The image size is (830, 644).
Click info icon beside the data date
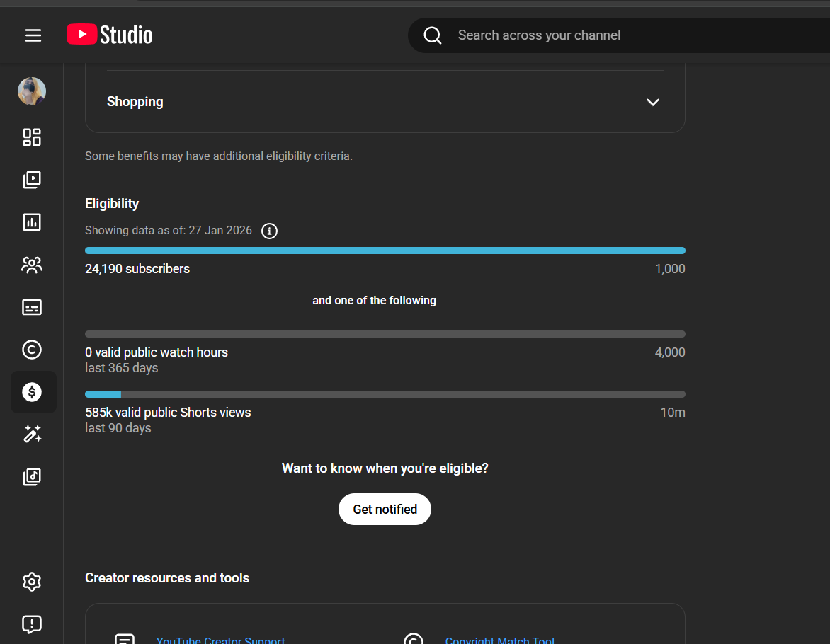click(269, 231)
